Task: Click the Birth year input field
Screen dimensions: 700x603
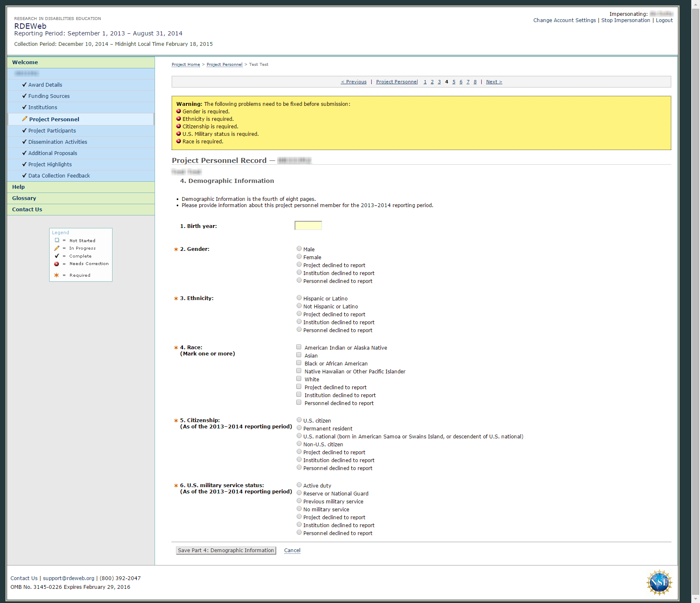Action: (308, 226)
